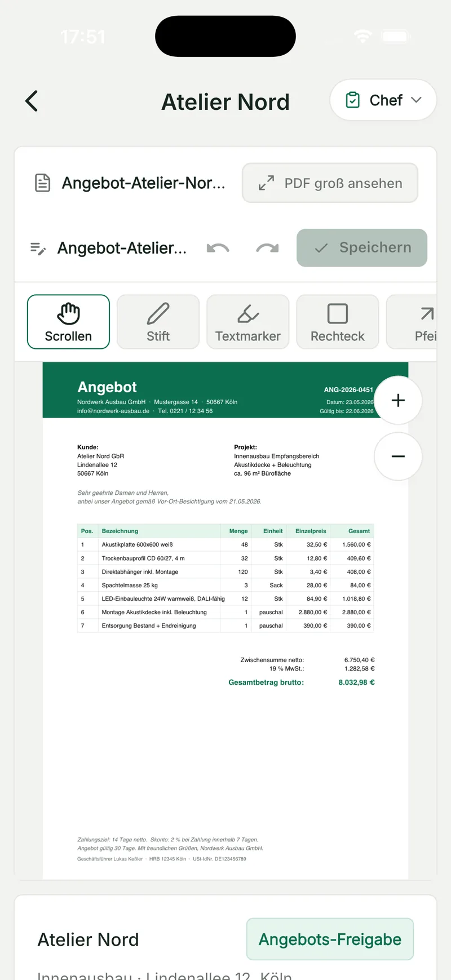This screenshot has width=451, height=980.
Task: Click the project line Innenausbau Empfangsbereich
Action: (x=276, y=456)
